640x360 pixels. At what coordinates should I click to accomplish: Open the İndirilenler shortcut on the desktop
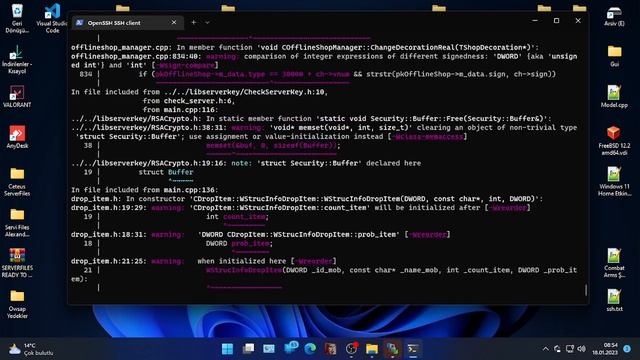[x=17, y=60]
